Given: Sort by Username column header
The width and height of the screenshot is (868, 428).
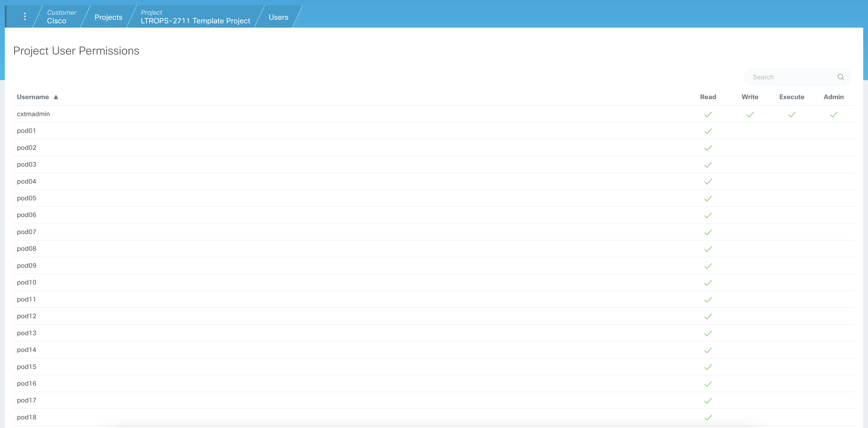Looking at the screenshot, I should point(33,97).
